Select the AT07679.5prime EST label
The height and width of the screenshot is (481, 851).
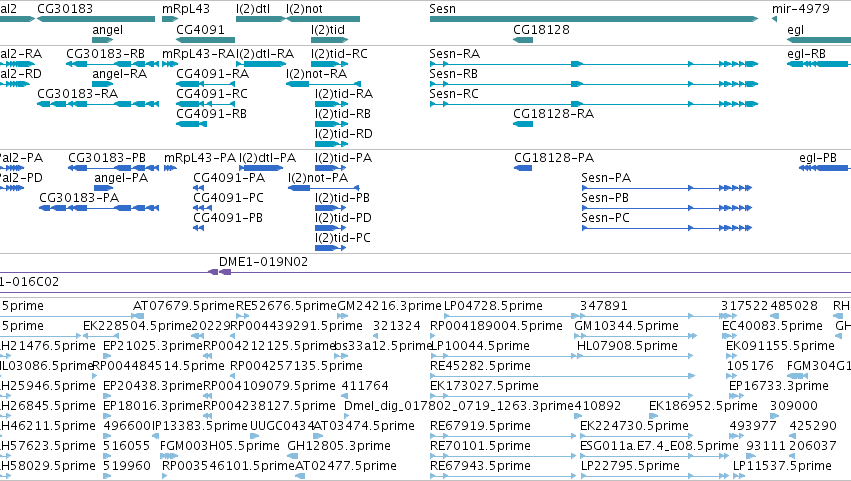point(184,306)
